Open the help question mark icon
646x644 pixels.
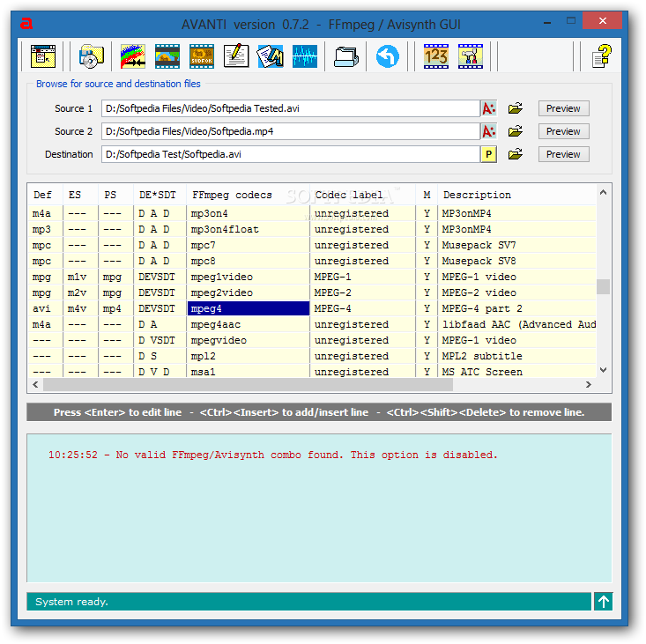point(602,56)
